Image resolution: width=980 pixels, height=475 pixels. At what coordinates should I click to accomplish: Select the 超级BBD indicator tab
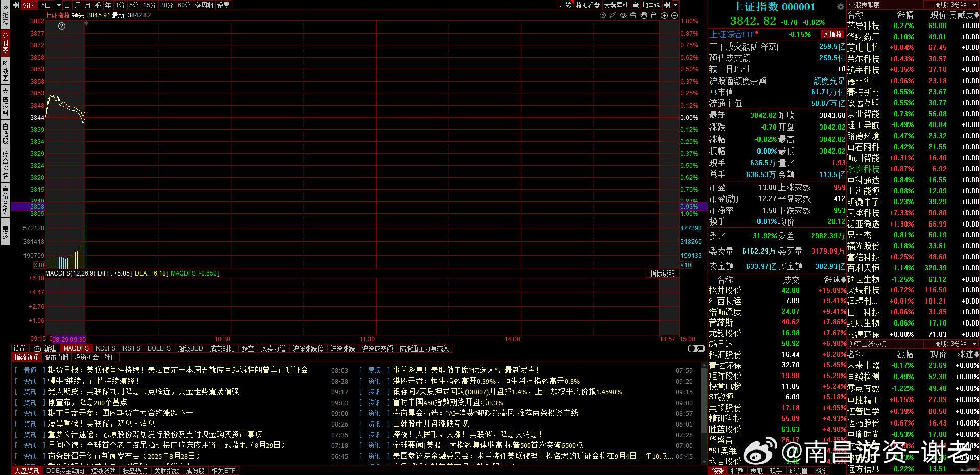(x=190, y=348)
